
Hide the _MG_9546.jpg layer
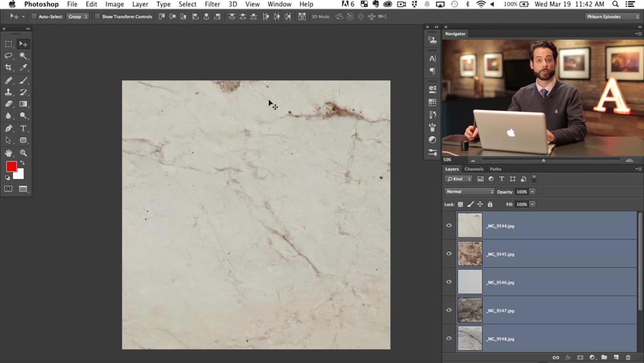pos(449,282)
